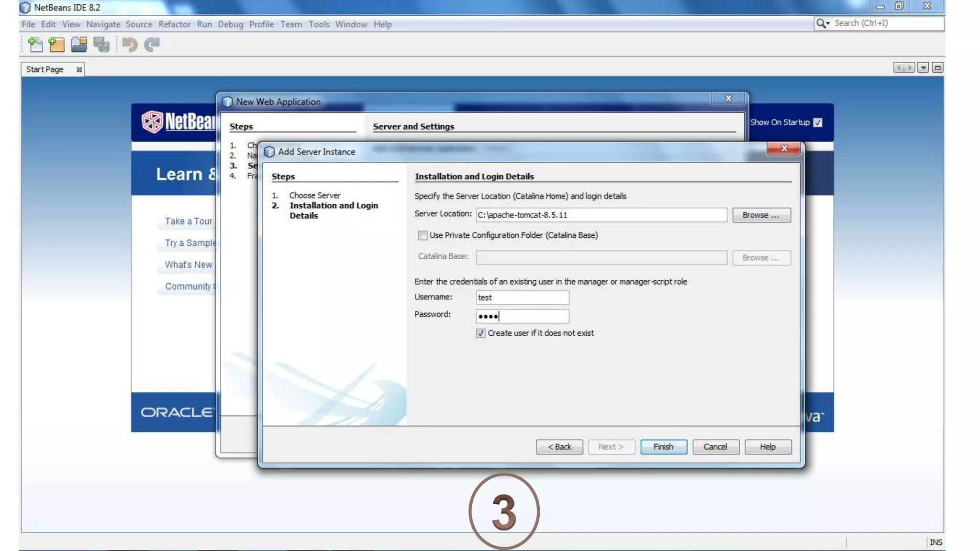
Task: Close the Start Page tab
Action: pyautogui.click(x=79, y=70)
